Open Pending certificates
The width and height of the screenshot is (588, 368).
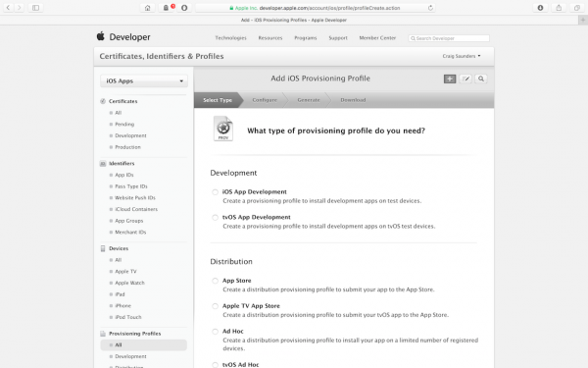click(124, 125)
